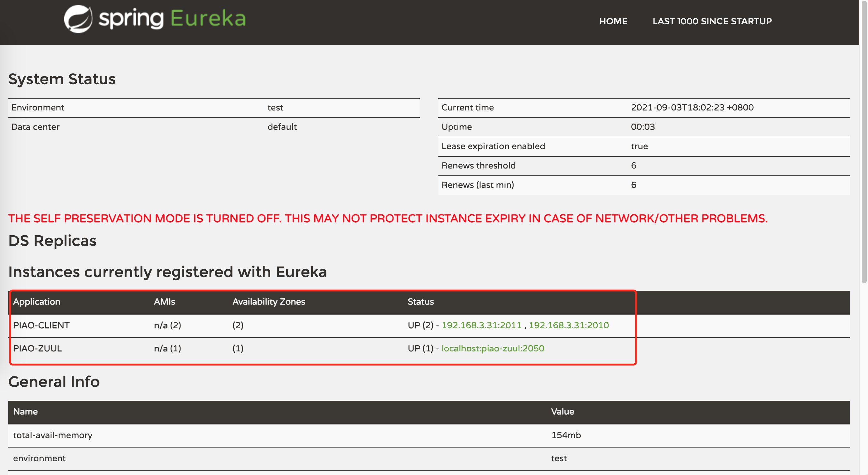Click the Name column header
868x475 pixels.
25,412
